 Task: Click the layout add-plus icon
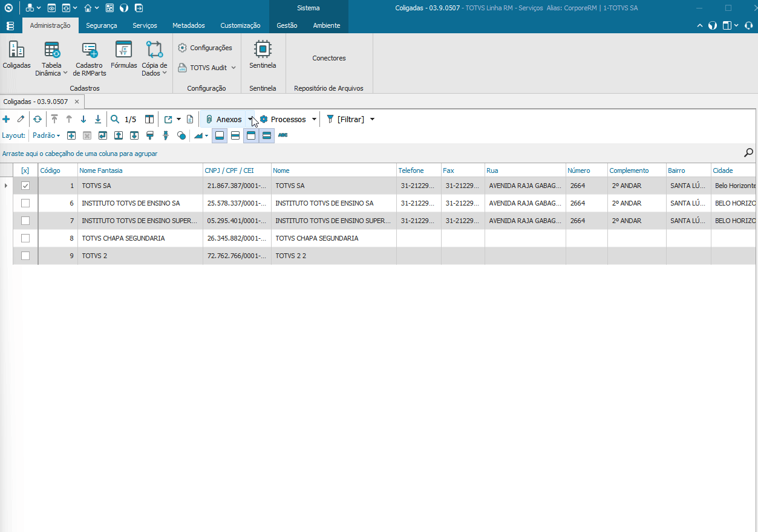click(71, 135)
